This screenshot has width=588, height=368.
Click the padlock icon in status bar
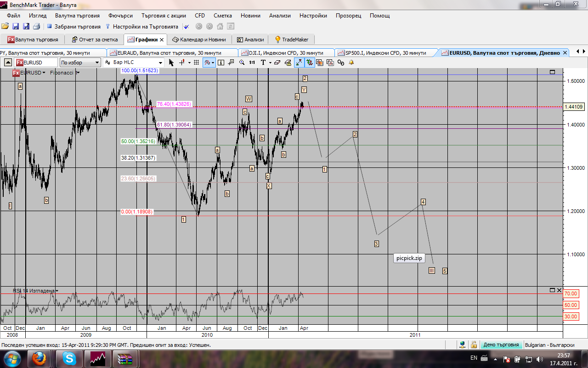pyautogui.click(x=473, y=345)
